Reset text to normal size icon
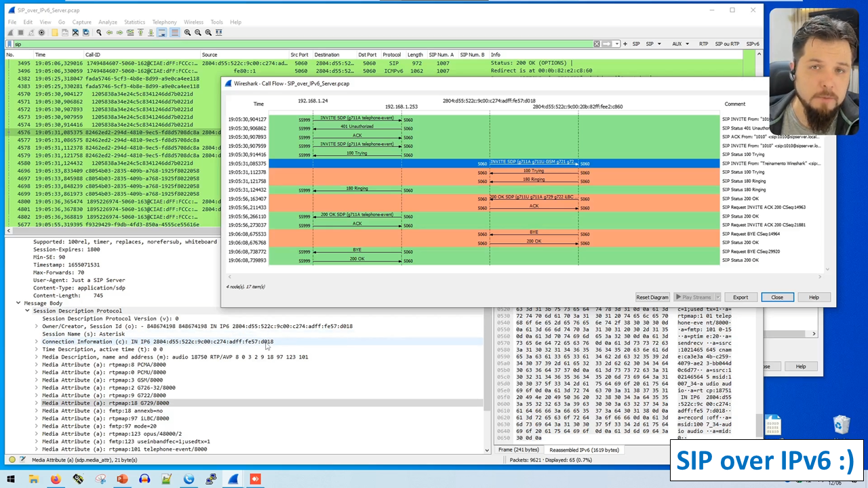 pos(208,33)
